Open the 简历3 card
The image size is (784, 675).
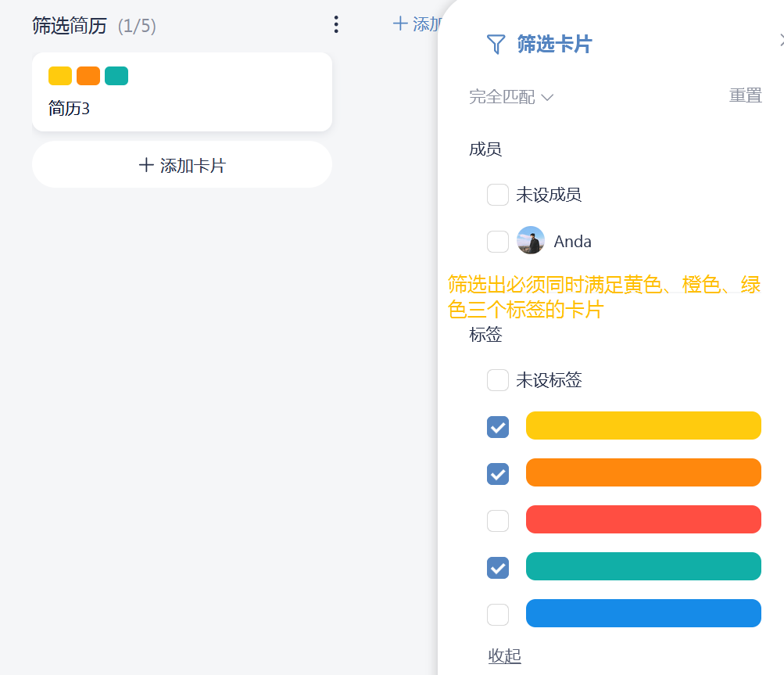tap(182, 108)
